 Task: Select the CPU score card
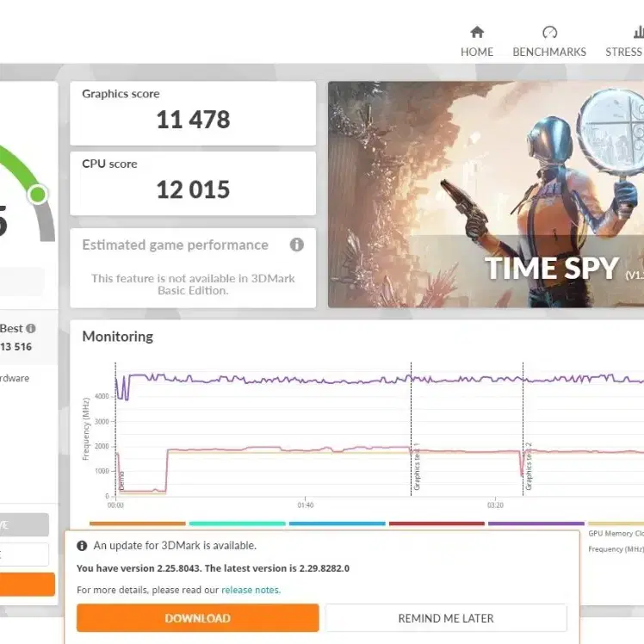click(x=193, y=183)
